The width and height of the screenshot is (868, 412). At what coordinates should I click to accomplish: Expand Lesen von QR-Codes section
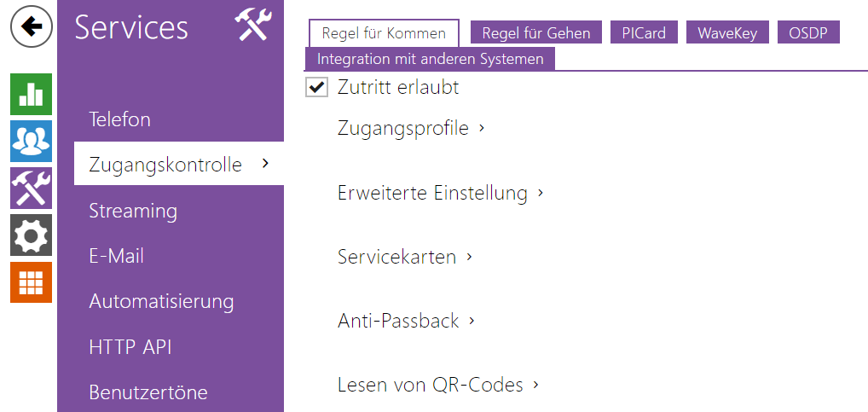click(x=438, y=385)
